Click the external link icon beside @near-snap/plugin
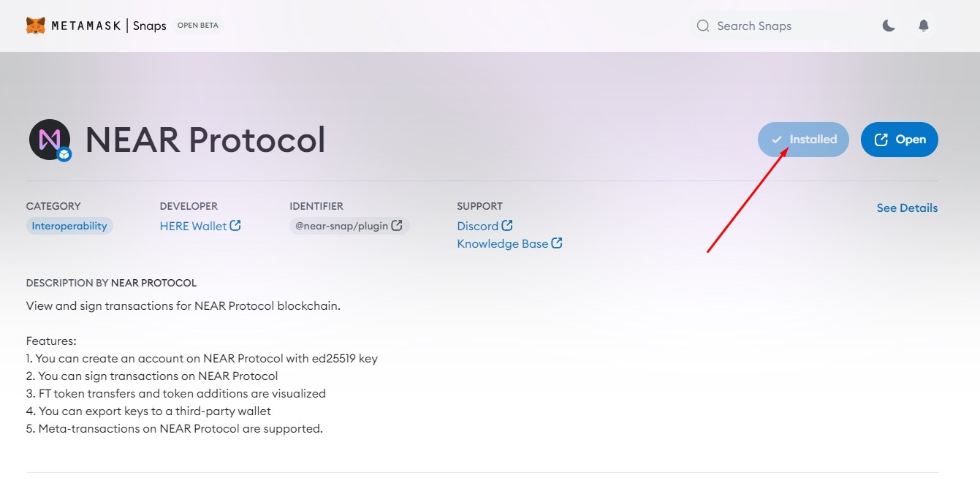 [397, 226]
